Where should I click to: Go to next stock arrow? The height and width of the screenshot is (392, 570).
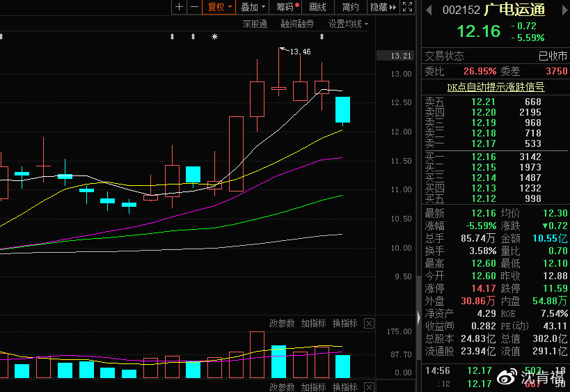(565, 10)
